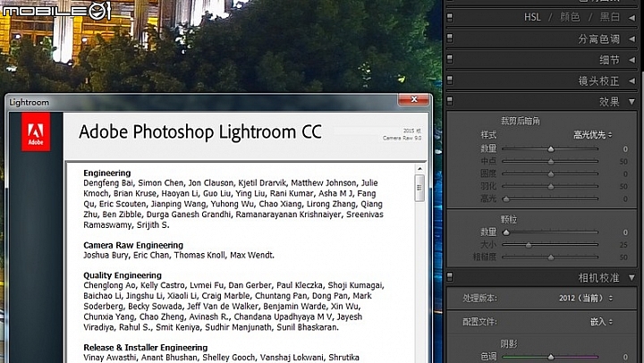Viewport: 644px width, 363px height.
Task: Click the 镜头校正 panel header label
Action: 598,80
